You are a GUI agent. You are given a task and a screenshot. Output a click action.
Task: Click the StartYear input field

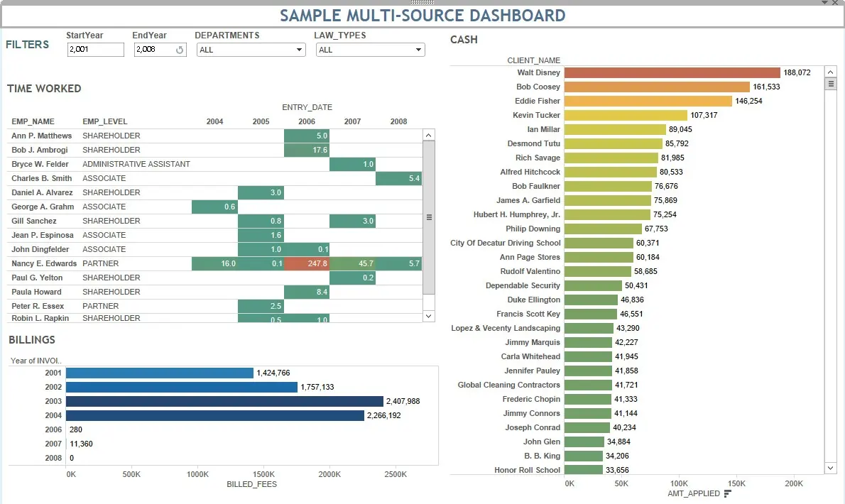[95, 50]
